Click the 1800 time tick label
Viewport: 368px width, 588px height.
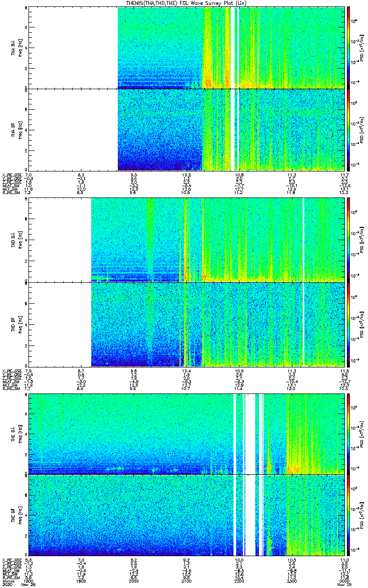tap(28, 581)
